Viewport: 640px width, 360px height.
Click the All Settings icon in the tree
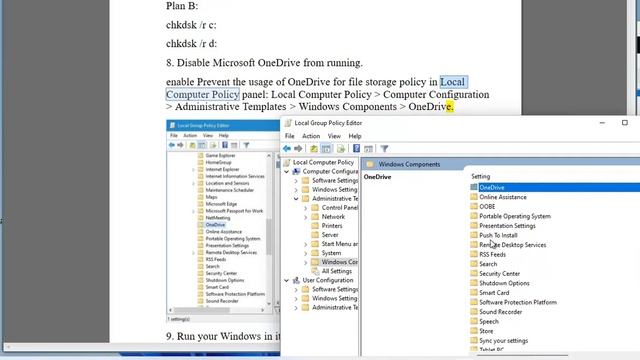tap(315, 271)
